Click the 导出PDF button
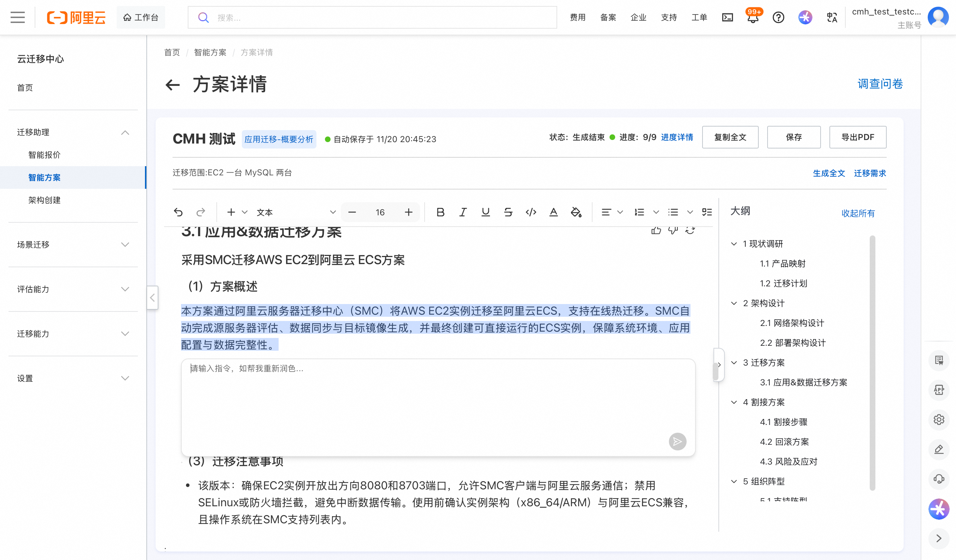 coord(857,137)
